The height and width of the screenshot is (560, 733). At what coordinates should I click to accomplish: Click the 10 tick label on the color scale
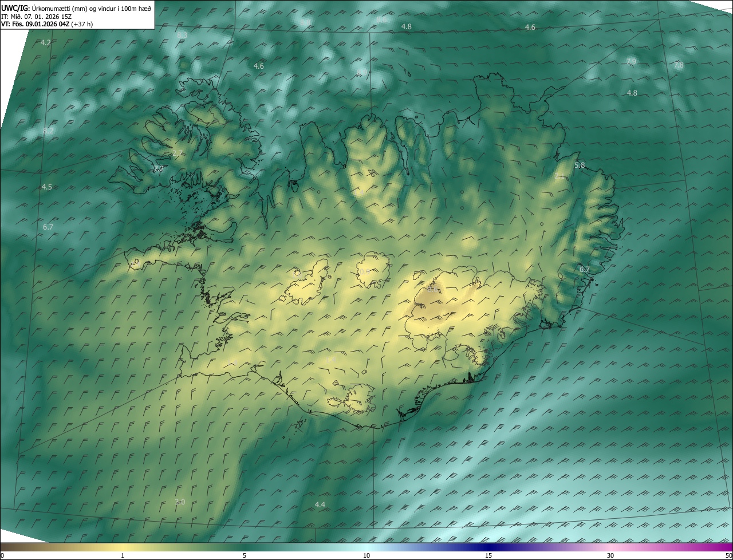click(366, 555)
